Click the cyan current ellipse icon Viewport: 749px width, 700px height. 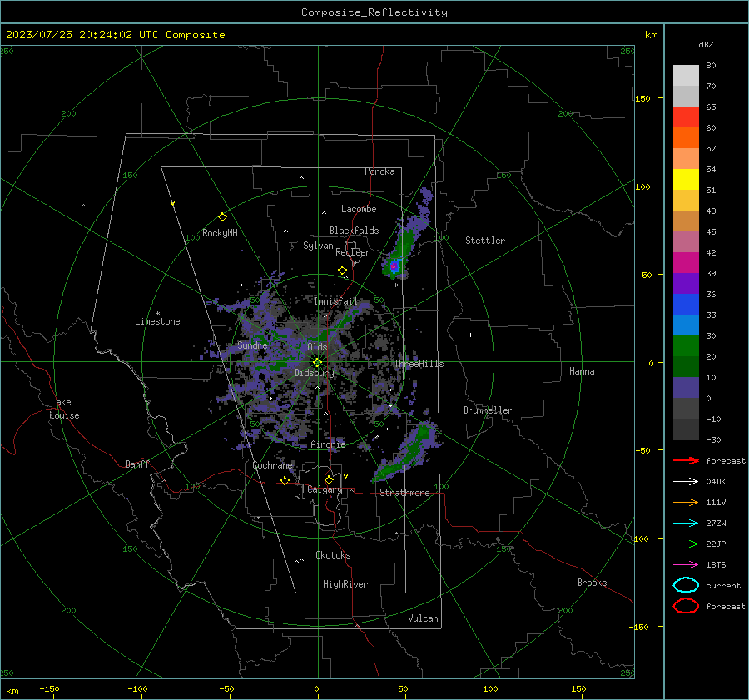686,585
